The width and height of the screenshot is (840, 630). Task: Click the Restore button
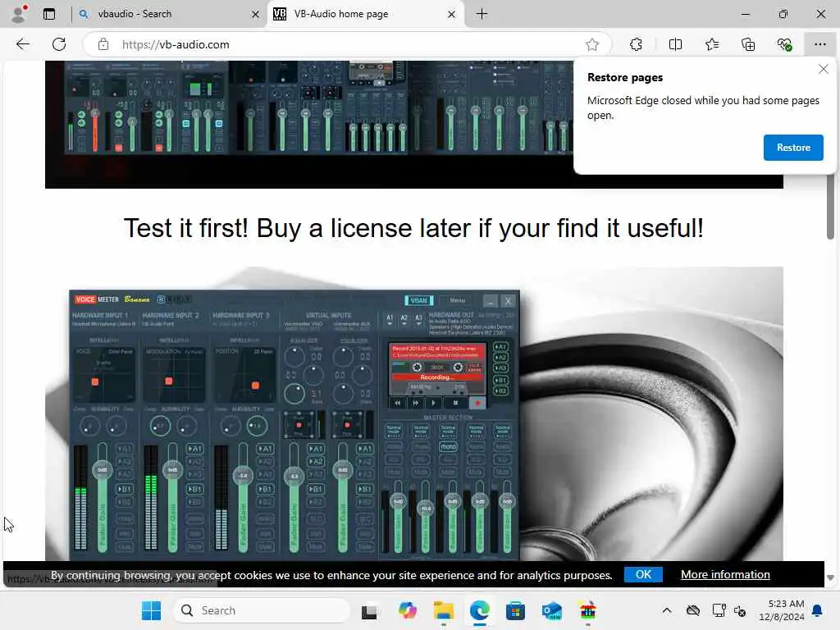(x=793, y=148)
